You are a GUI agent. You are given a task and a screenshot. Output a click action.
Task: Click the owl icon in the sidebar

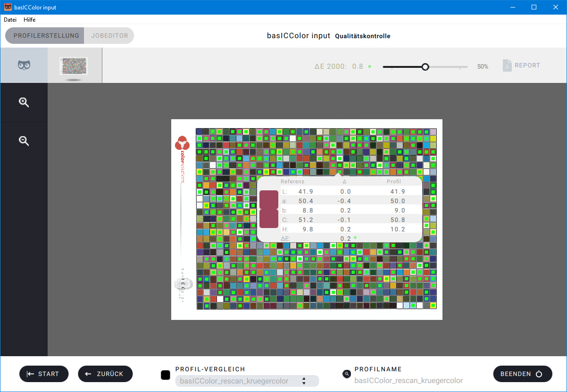click(x=24, y=65)
